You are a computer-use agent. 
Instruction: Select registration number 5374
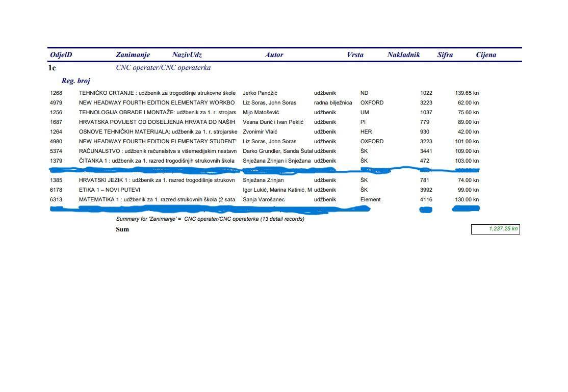(56, 151)
